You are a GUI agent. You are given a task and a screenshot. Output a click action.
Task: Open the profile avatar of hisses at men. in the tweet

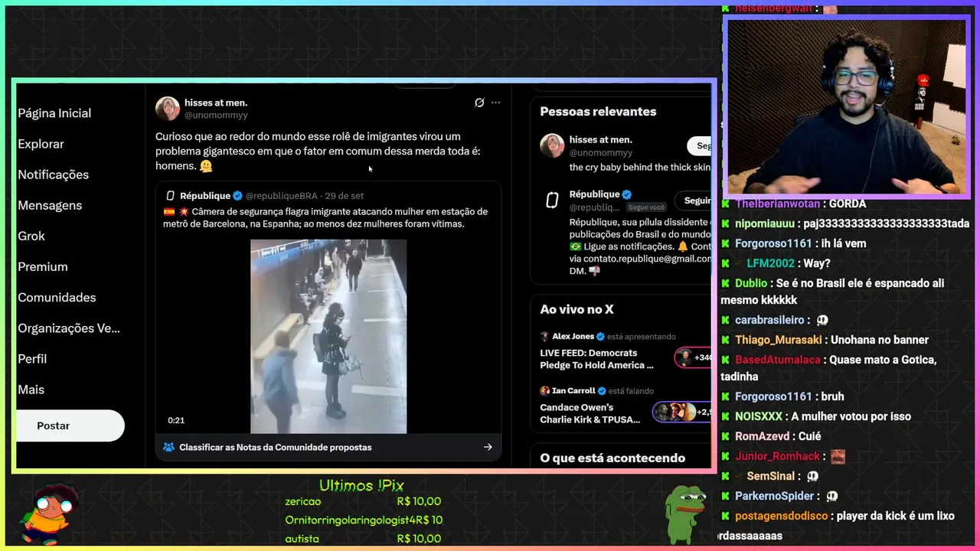[x=168, y=109]
